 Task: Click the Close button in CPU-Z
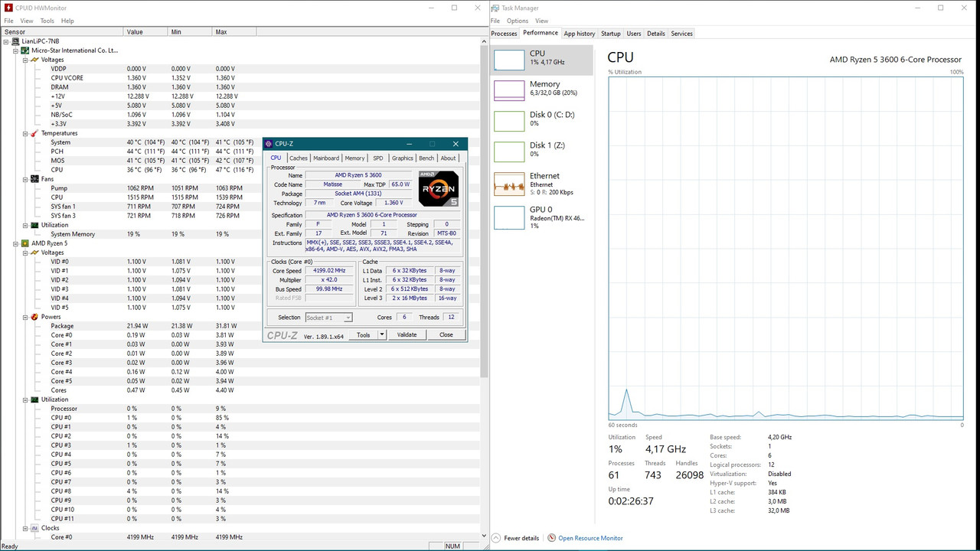pos(446,334)
